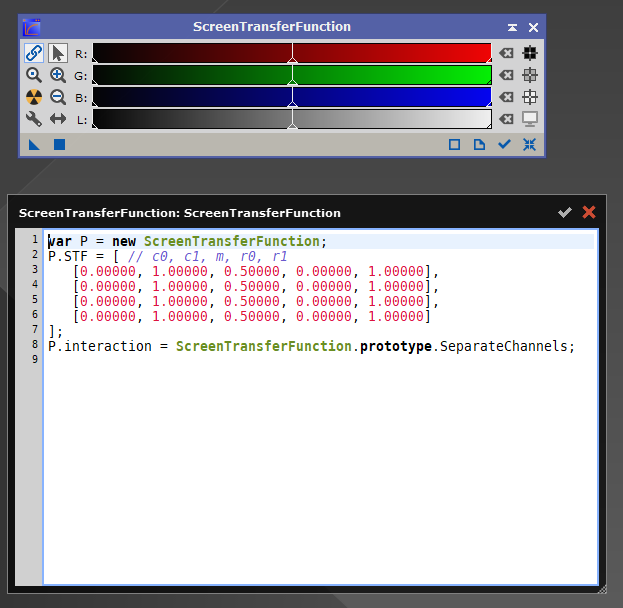Click the blue checkmark Track View icon
This screenshot has height=608, width=623.
504,144
